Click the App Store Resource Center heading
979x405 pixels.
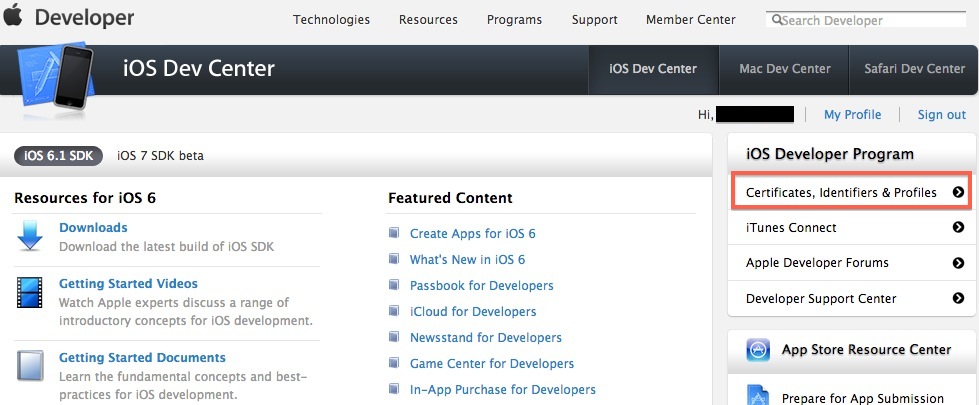point(866,349)
